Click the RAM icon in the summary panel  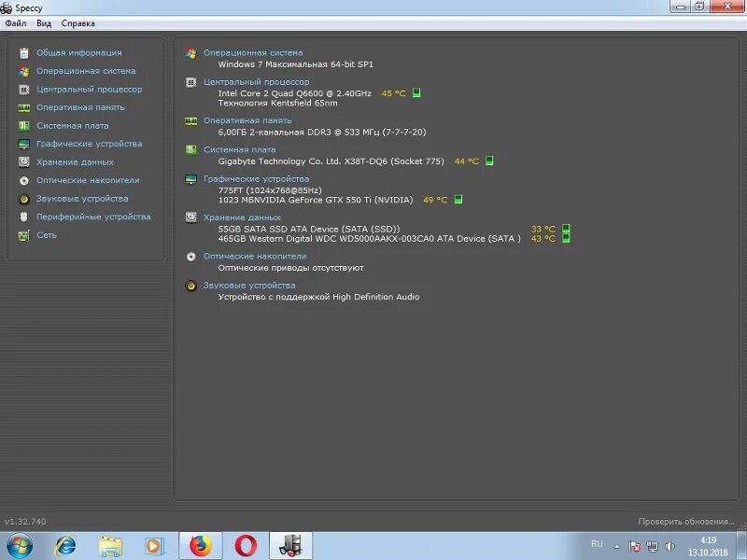point(191,121)
